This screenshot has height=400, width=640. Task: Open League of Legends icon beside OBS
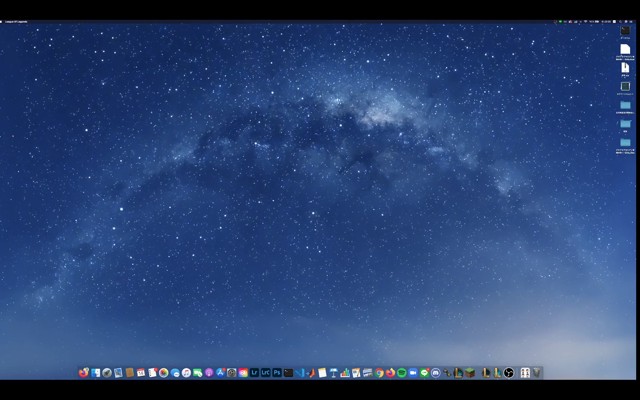(x=497, y=373)
